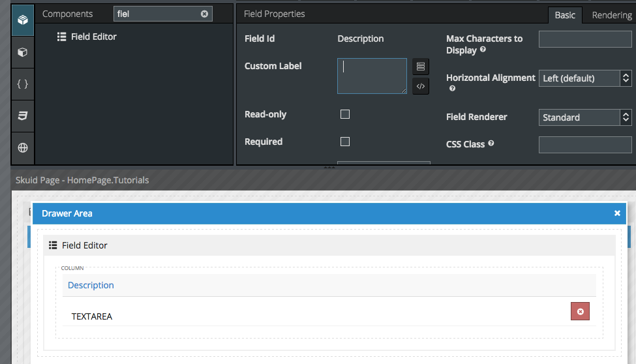Viewport: 636px width, 364px height.
Task: Open the Models panel in sidebar
Action: click(23, 52)
